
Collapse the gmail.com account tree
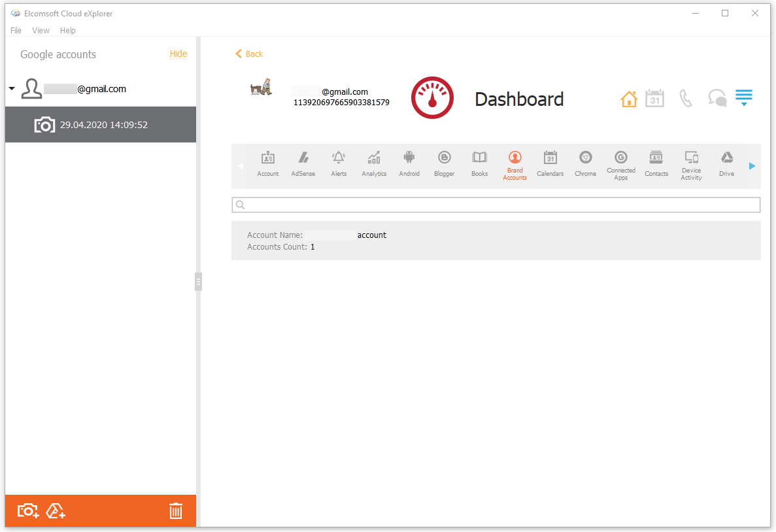coord(11,88)
